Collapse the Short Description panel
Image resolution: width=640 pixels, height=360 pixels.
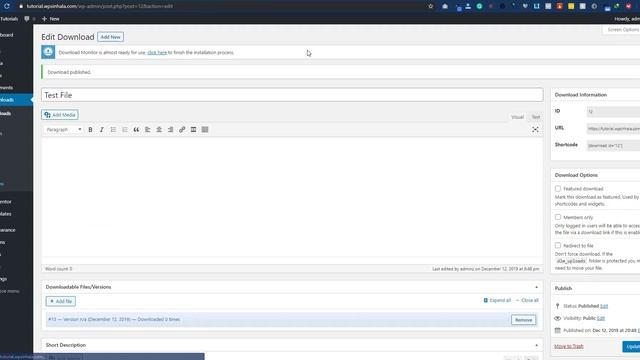pos(536,345)
